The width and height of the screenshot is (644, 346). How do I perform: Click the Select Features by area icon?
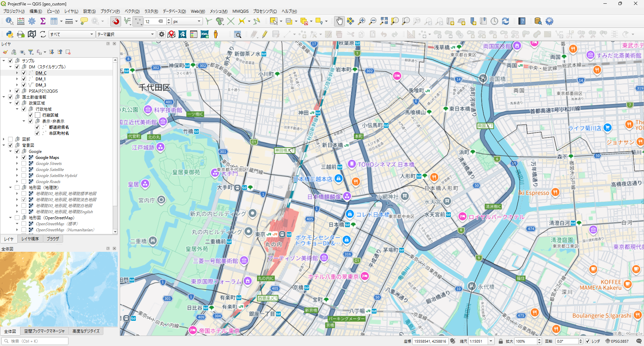pyautogui.click(x=274, y=21)
